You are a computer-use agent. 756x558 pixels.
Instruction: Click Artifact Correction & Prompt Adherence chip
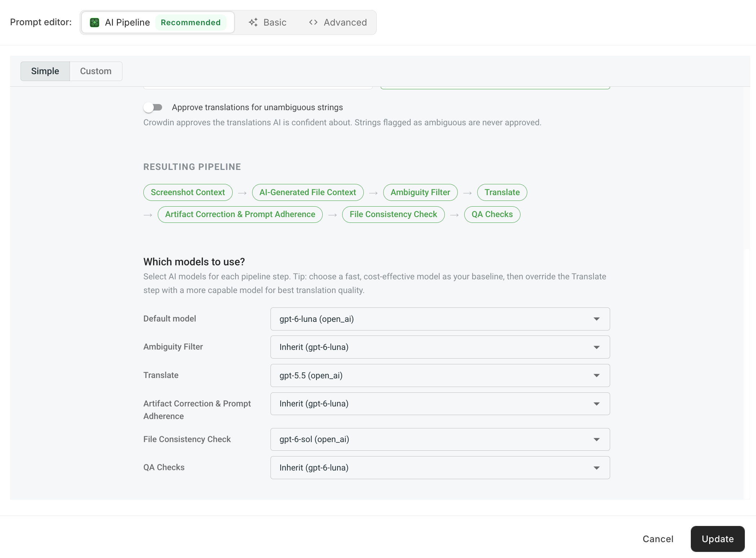(x=240, y=215)
